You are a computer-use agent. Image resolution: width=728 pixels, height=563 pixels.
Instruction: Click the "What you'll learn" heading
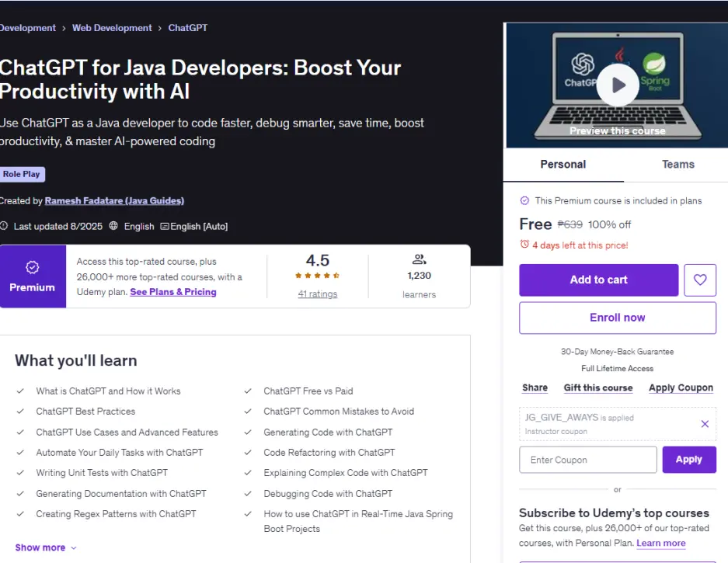tap(75, 360)
